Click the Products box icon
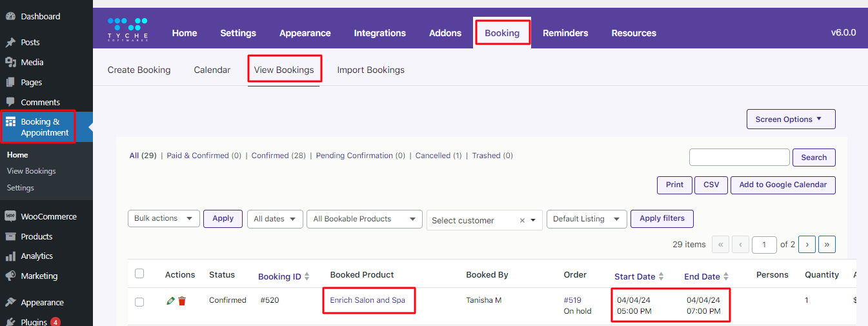The width and height of the screenshot is (868, 326). pos(10,236)
